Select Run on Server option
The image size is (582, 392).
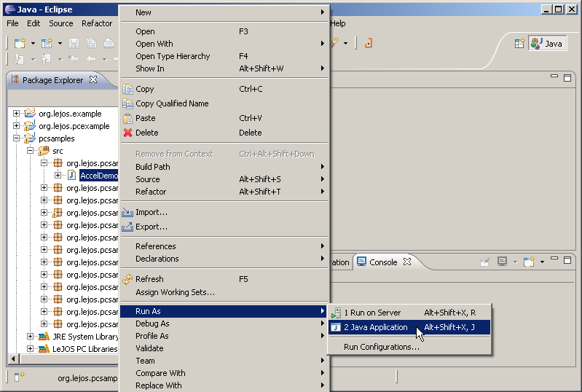[371, 313]
